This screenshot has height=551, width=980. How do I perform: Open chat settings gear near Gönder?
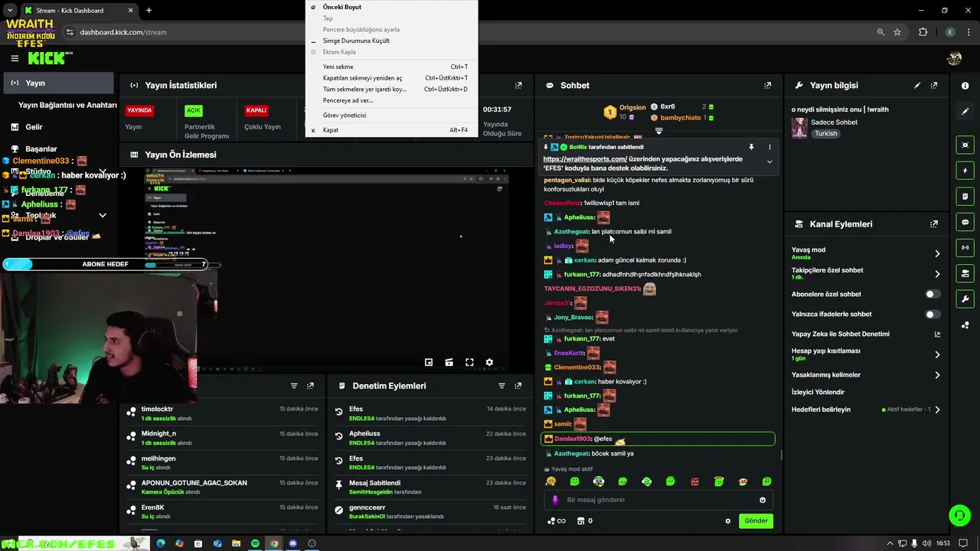[728, 521]
